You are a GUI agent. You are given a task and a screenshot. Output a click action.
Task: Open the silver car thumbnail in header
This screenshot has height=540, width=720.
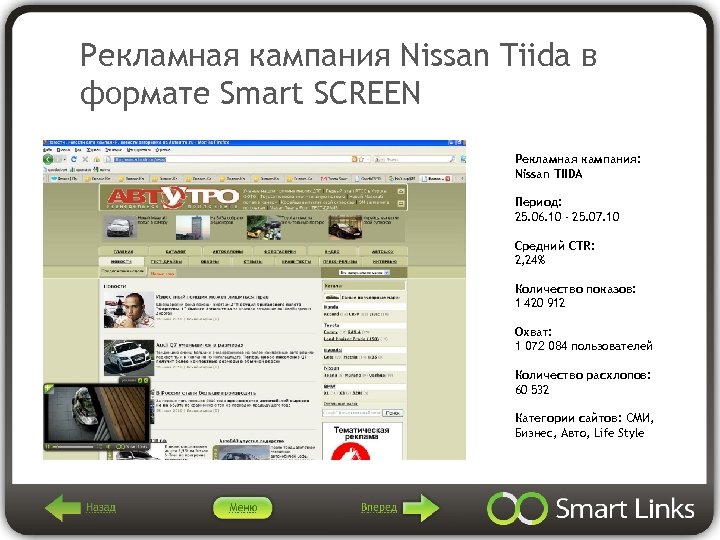coord(119,227)
